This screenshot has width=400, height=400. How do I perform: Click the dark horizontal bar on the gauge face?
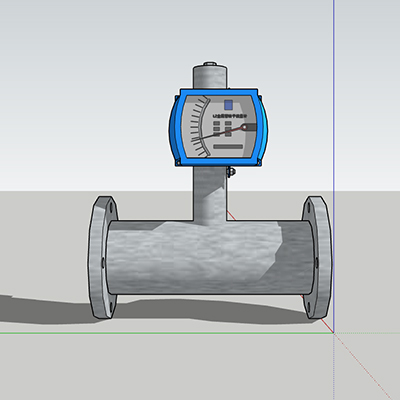pos(228,147)
